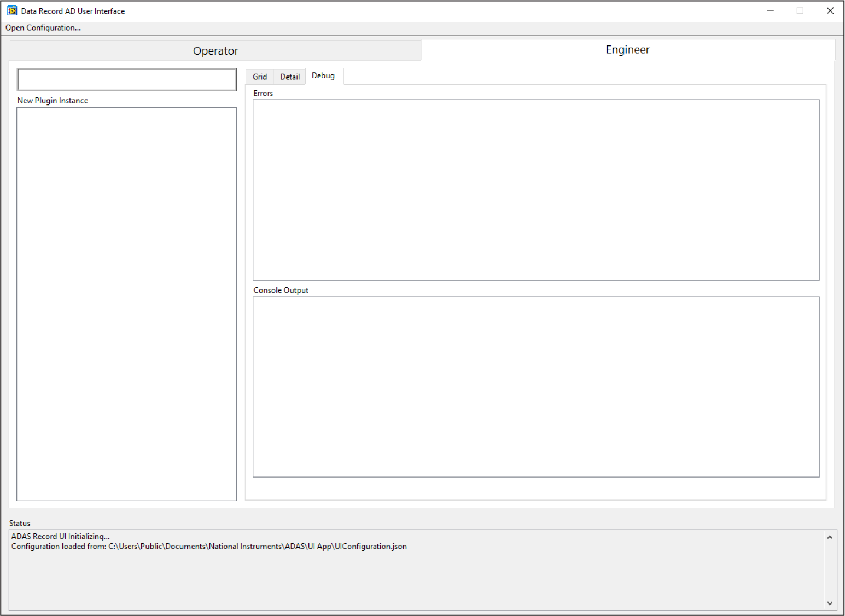Select the Debug sub-tab
The image size is (845, 616).
(x=323, y=76)
